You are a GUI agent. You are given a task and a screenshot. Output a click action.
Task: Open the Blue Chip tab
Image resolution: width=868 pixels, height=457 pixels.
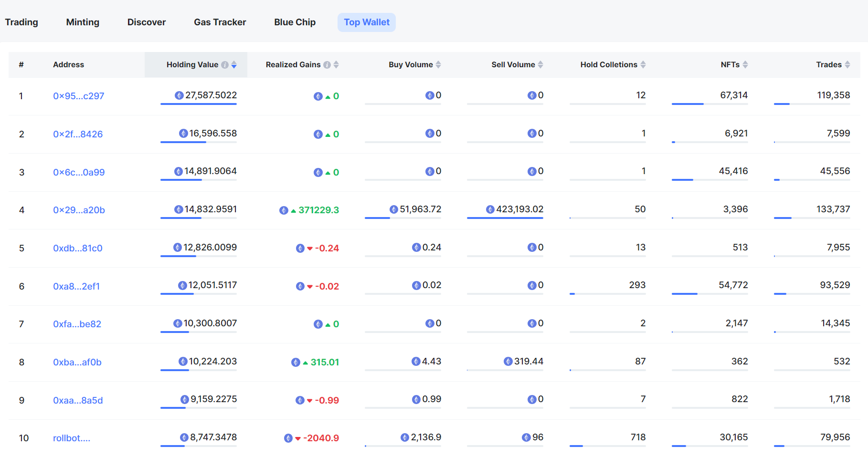[x=295, y=22]
